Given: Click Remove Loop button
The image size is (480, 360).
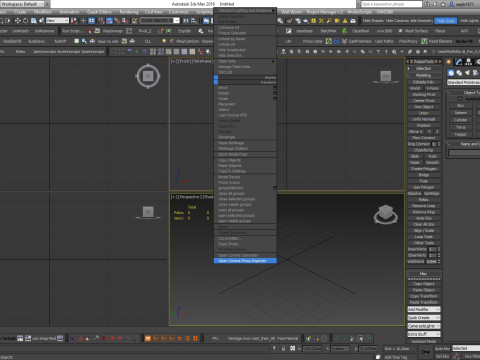Looking at the screenshot, I should click(x=424, y=206).
